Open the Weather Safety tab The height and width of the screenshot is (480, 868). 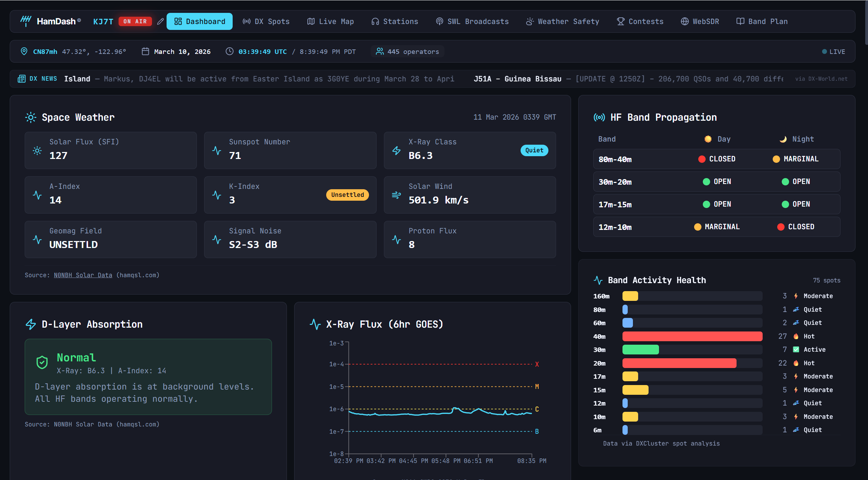click(x=563, y=22)
